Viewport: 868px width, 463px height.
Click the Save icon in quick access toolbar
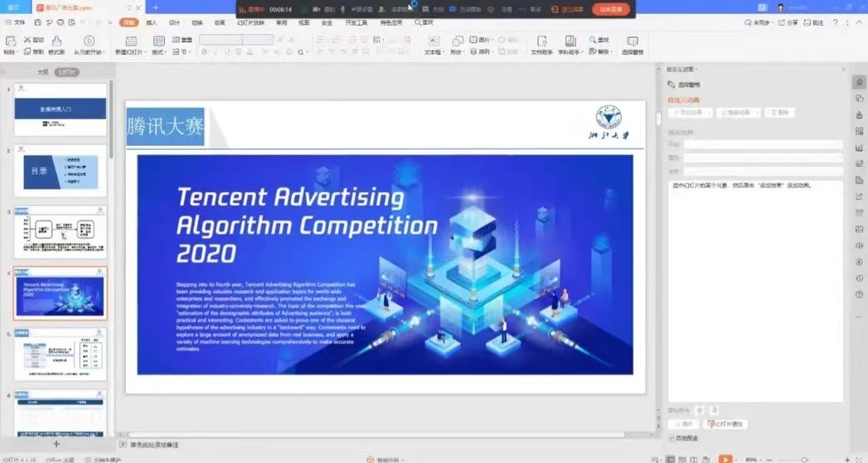click(37, 22)
